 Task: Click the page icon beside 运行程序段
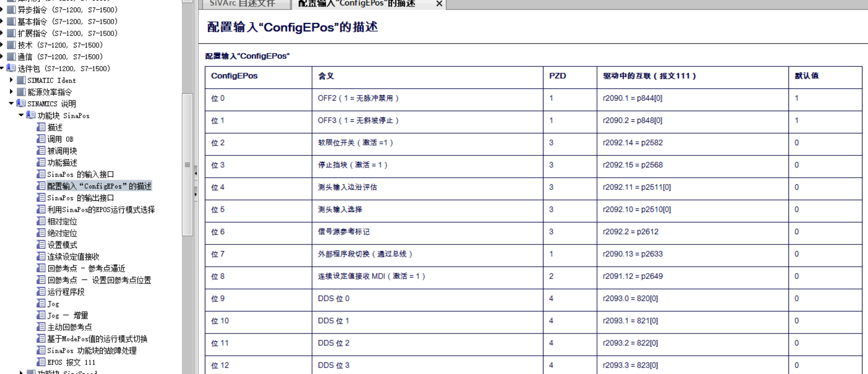coord(41,292)
